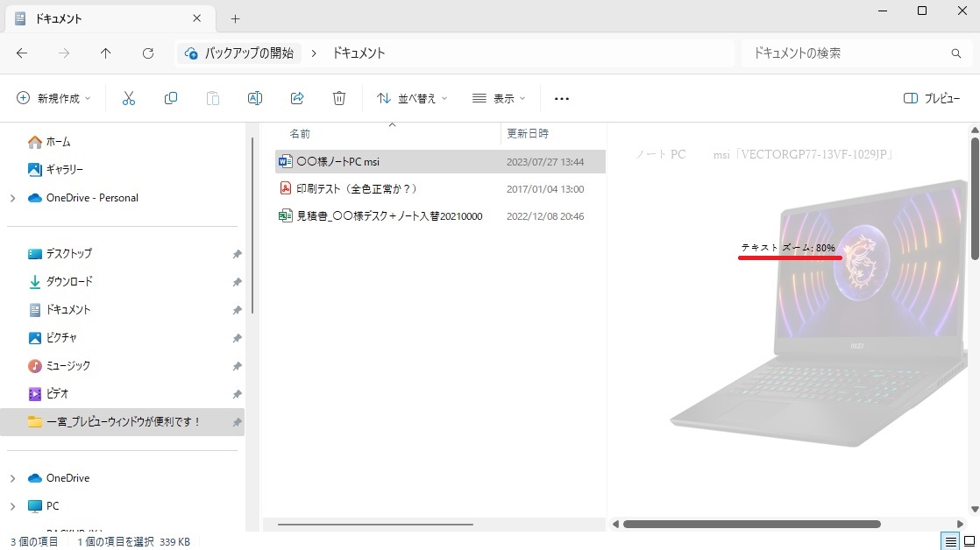Toggle the プレビュー preview pane

tap(931, 98)
